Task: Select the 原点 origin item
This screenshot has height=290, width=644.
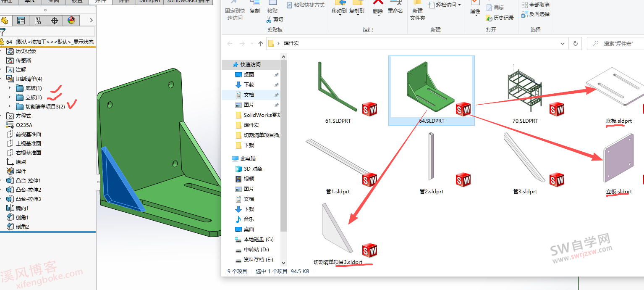Action: point(16,162)
